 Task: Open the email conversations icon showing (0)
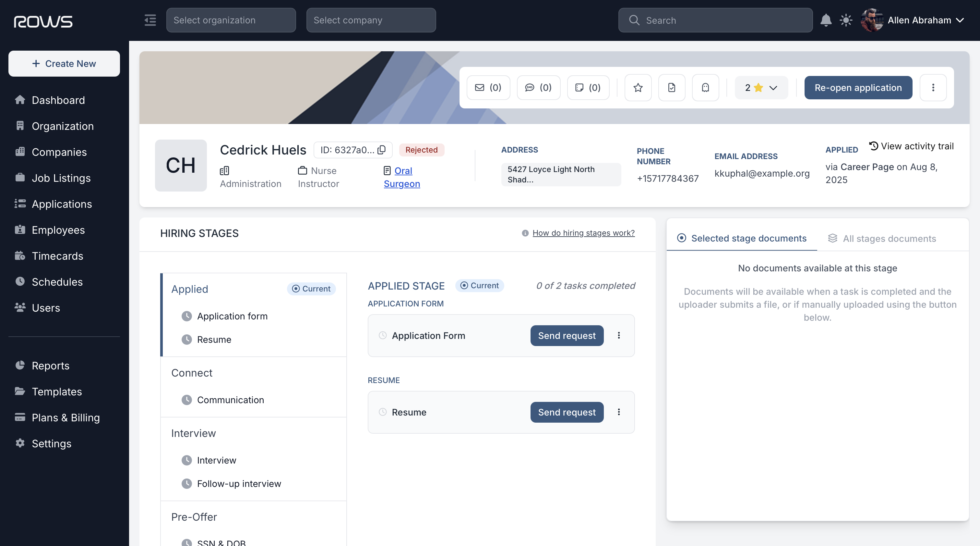click(x=488, y=88)
